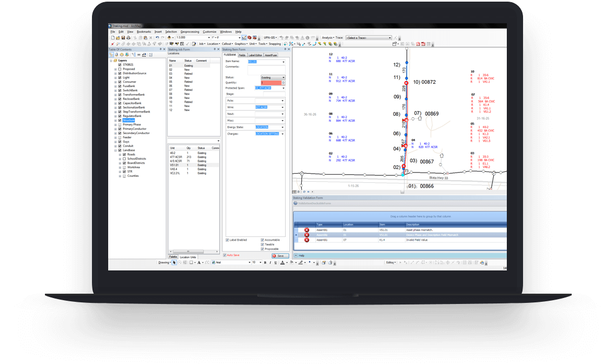Screen dimensions: 615x364
Task: Open the map scale dropdown
Action: tap(209, 38)
